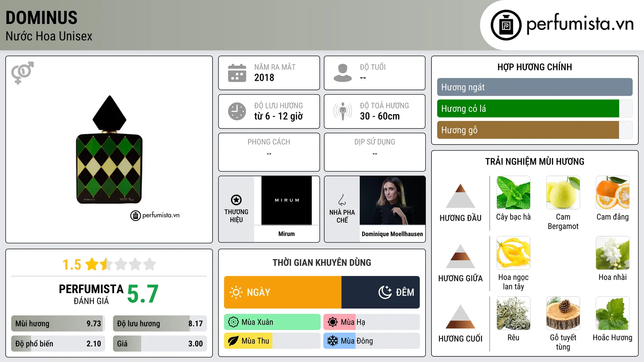
Task: Click the Hương gỗ accord bar
Action: [x=535, y=130]
